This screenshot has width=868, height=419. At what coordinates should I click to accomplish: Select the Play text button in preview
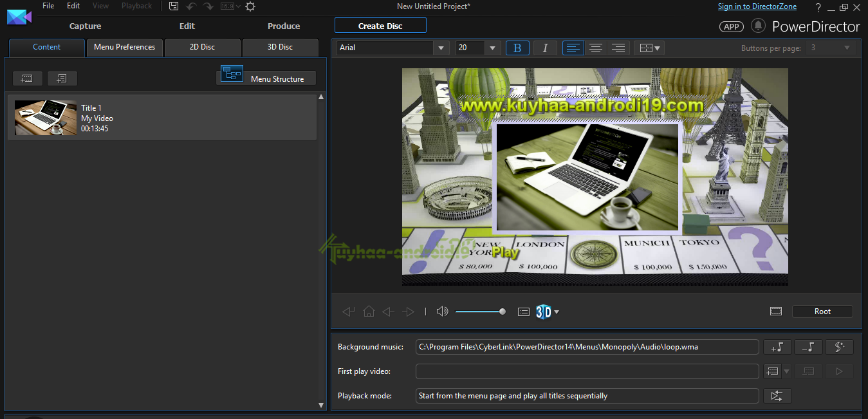click(505, 252)
